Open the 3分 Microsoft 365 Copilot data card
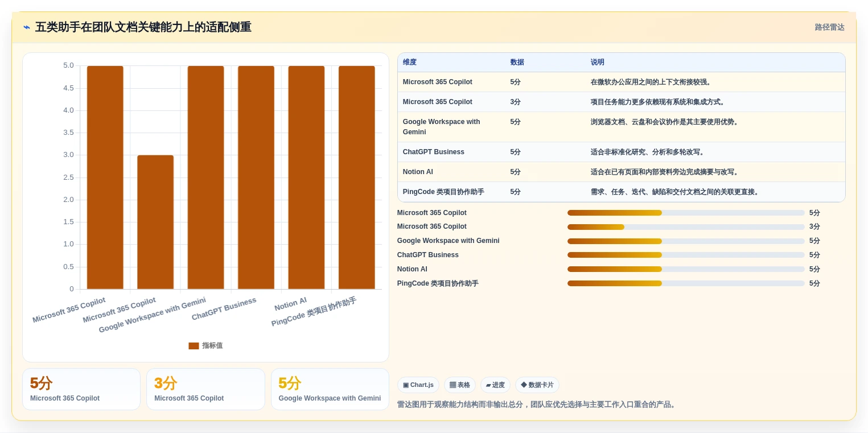The image size is (868, 433). [205, 389]
